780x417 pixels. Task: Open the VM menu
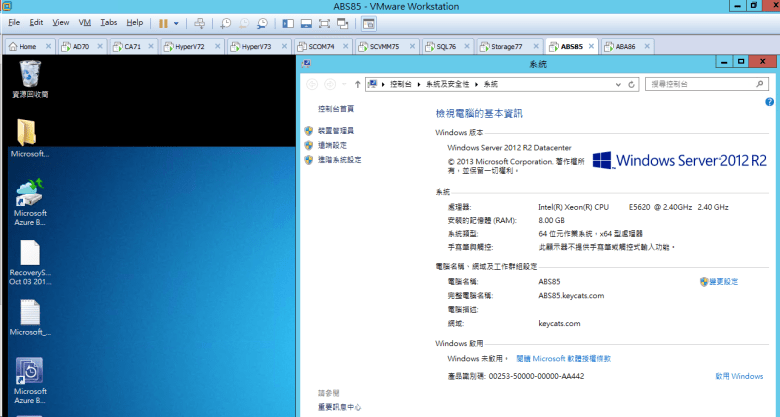click(84, 22)
